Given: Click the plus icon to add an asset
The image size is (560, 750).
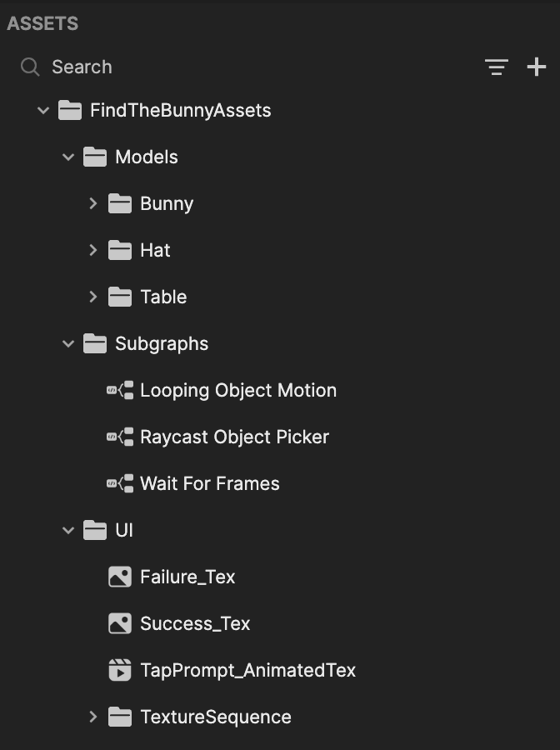Looking at the screenshot, I should point(537,67).
